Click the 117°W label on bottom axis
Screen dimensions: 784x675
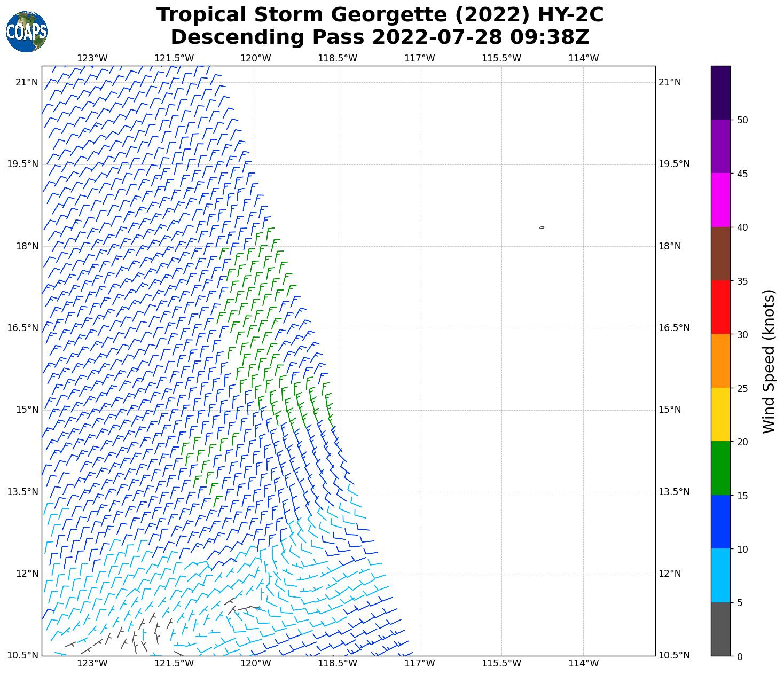click(419, 663)
